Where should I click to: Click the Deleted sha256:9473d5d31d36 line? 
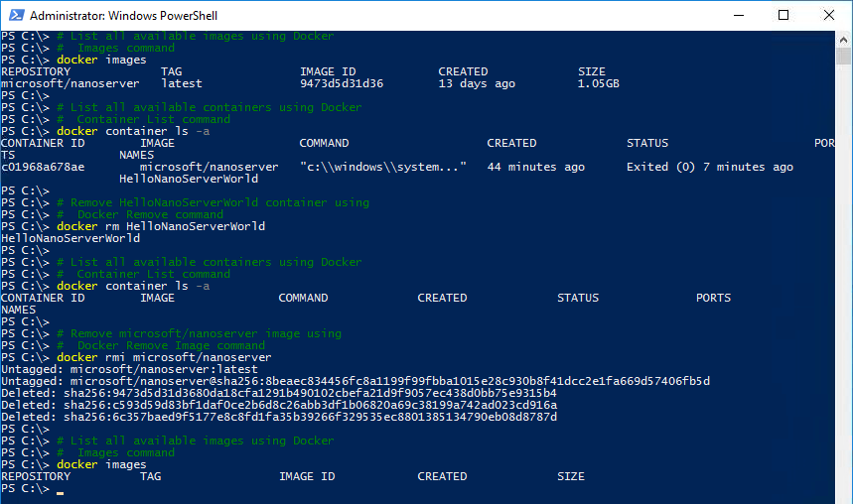click(x=279, y=393)
